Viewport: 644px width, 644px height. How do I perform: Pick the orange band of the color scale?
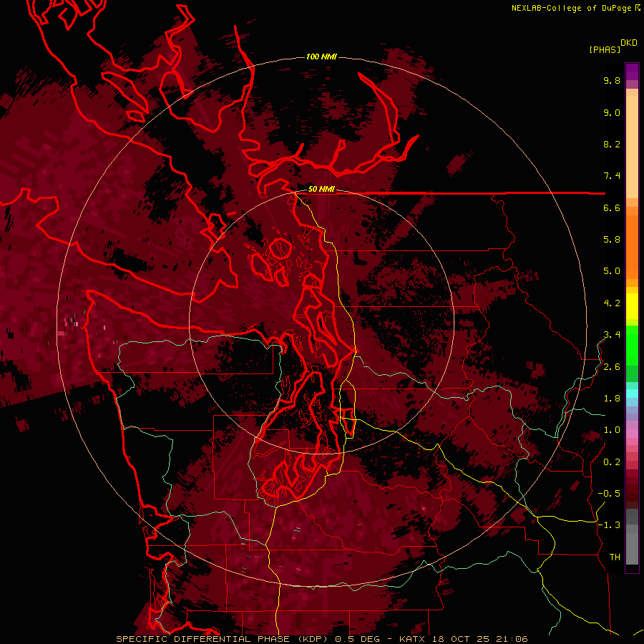(x=632, y=246)
